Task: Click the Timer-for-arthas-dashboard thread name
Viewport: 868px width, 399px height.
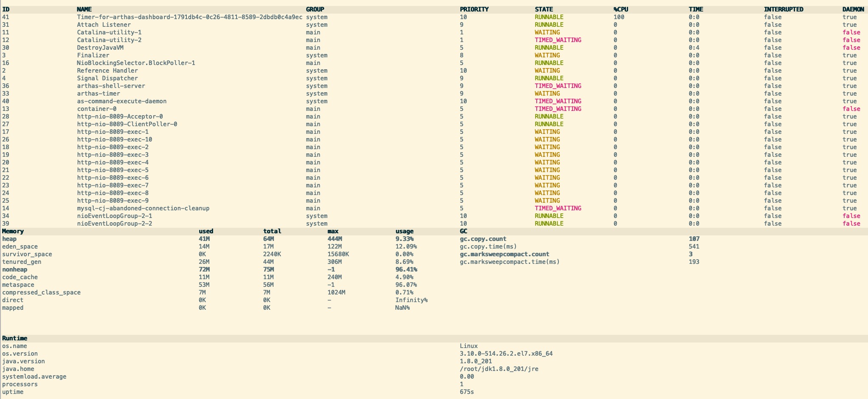Action: point(189,17)
